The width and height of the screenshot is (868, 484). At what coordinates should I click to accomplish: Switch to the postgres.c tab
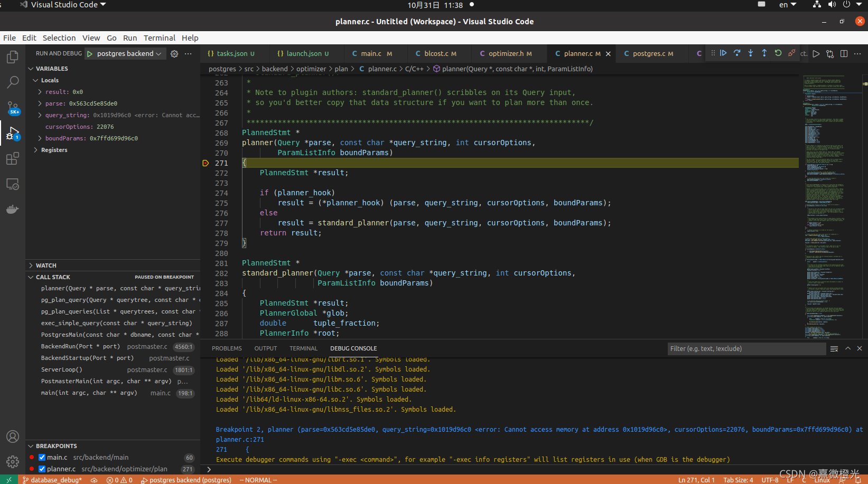[x=652, y=54]
